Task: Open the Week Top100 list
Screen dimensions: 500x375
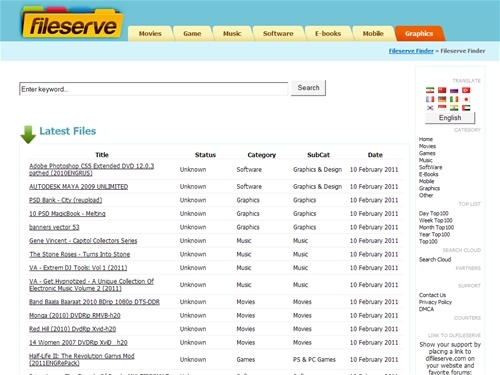Action: pyautogui.click(x=436, y=220)
